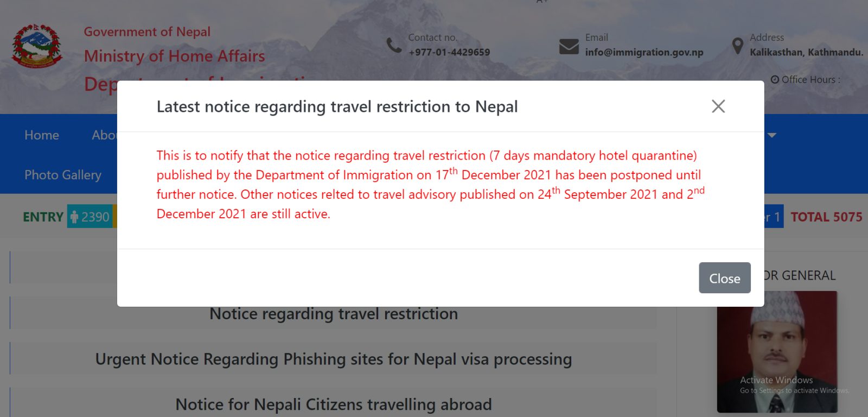Image resolution: width=868 pixels, height=417 pixels.
Task: Click the info@immigration.gov.np email address
Action: (x=644, y=53)
